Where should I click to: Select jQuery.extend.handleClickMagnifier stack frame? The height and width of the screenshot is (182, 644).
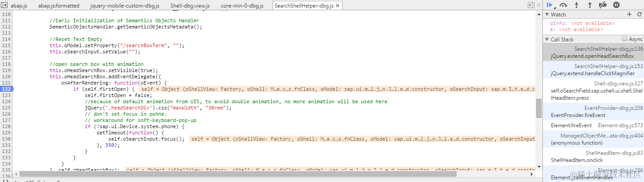pos(593,69)
